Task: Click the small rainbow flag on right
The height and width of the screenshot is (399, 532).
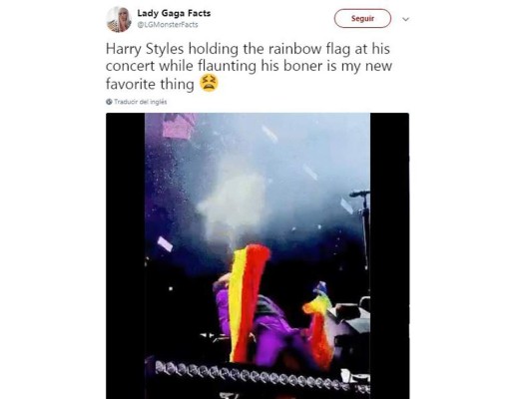Action: click(318, 325)
